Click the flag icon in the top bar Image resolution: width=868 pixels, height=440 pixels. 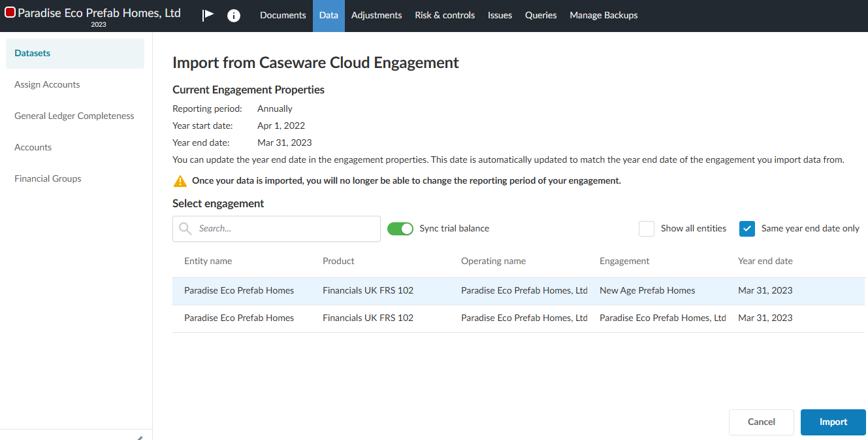tap(208, 15)
